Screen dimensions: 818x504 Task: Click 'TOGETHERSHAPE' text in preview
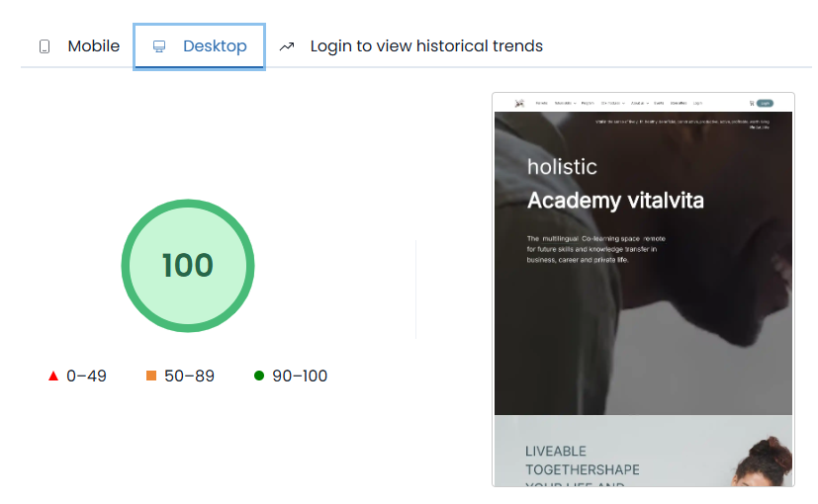pyautogui.click(x=583, y=470)
